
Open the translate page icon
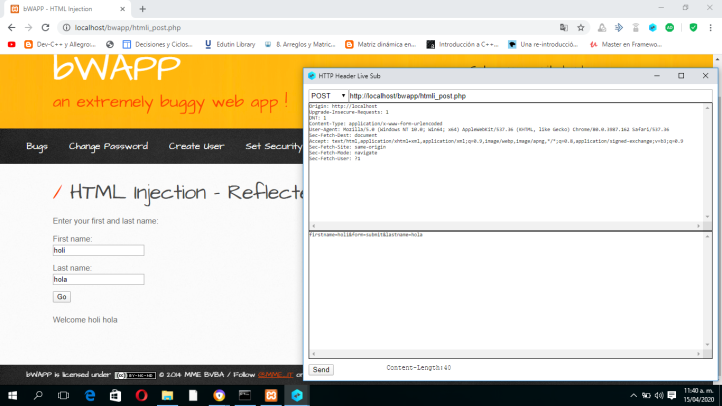coord(564,28)
